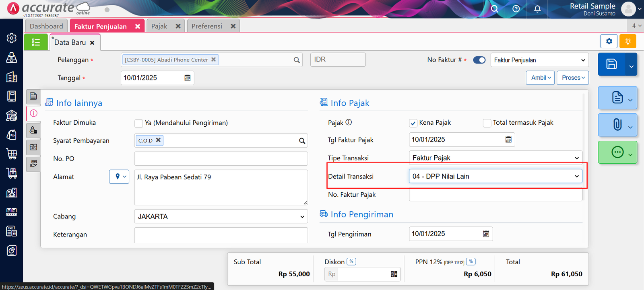Check Faktur Dimuka Mendahului Pengiriman box
The image size is (644, 290).
point(139,123)
